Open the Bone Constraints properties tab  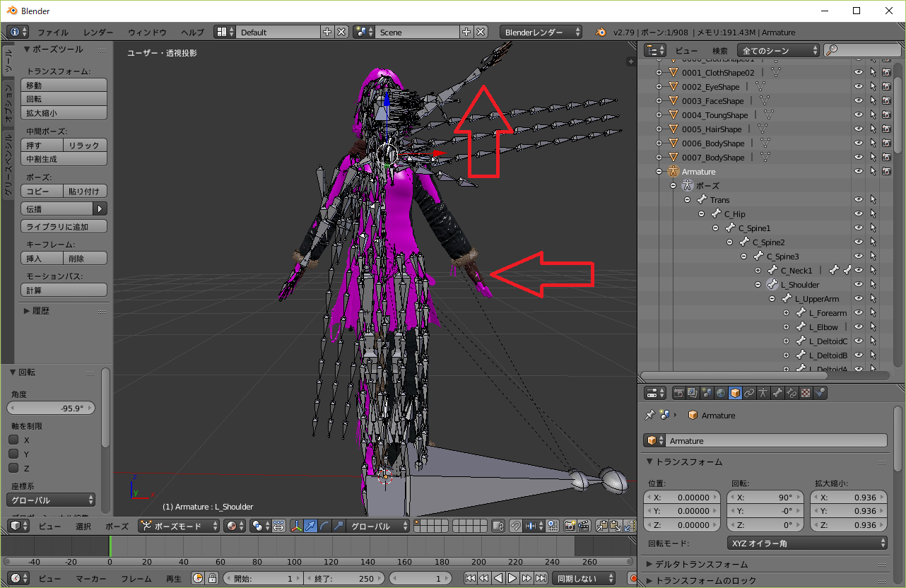(x=792, y=393)
